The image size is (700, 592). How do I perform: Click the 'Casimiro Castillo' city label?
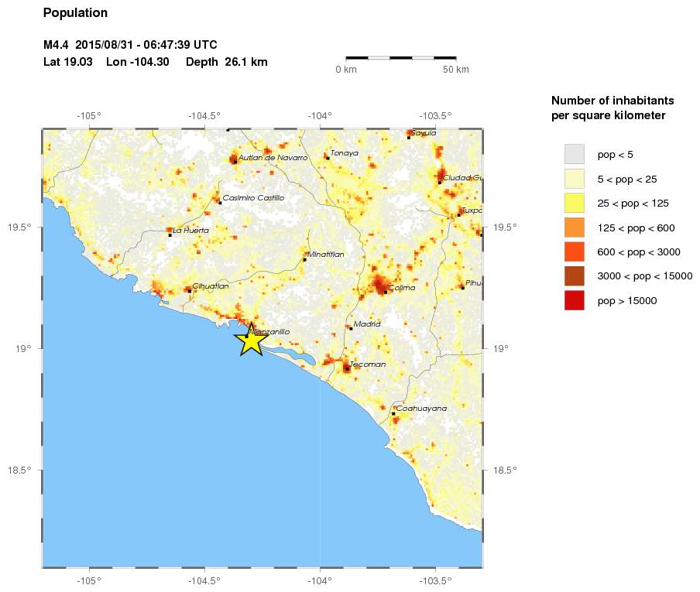point(253,197)
